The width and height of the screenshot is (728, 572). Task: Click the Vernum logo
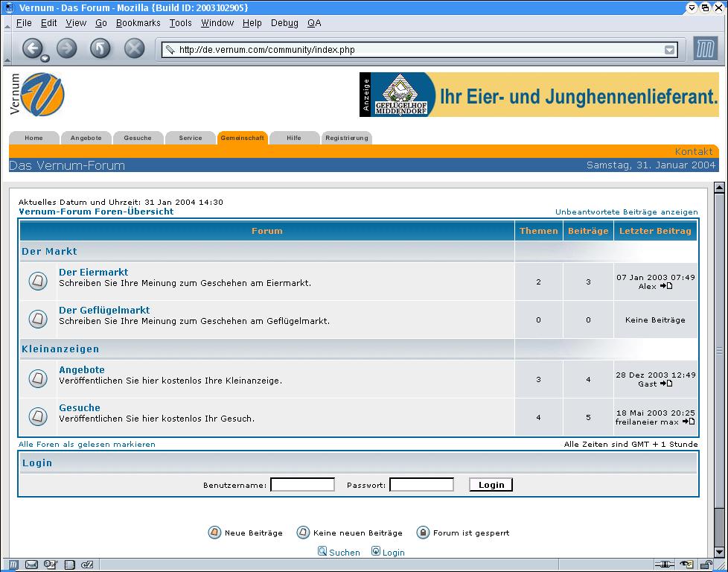[37, 95]
